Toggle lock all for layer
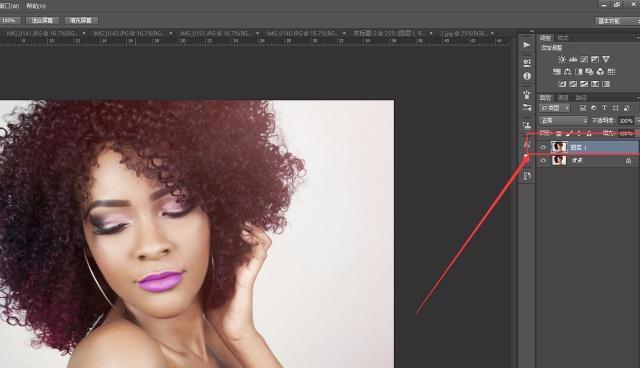Screen dimensions: 640x368 [x=589, y=133]
